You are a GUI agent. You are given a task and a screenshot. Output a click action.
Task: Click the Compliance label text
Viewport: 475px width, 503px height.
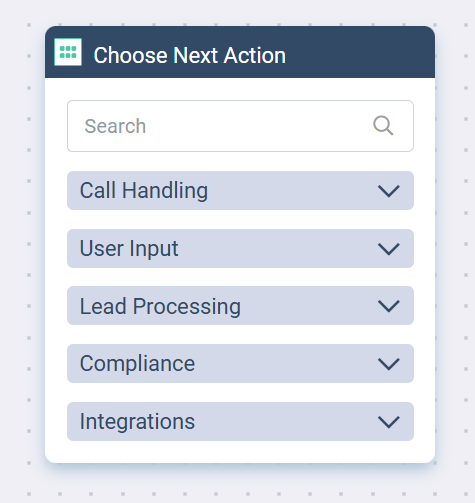point(137,364)
